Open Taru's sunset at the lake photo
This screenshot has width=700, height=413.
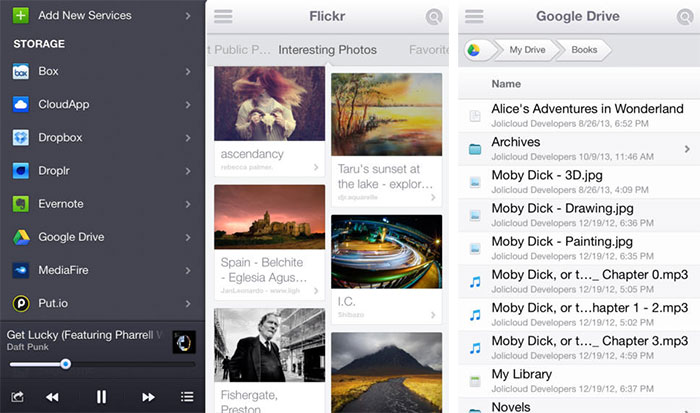pos(387,114)
